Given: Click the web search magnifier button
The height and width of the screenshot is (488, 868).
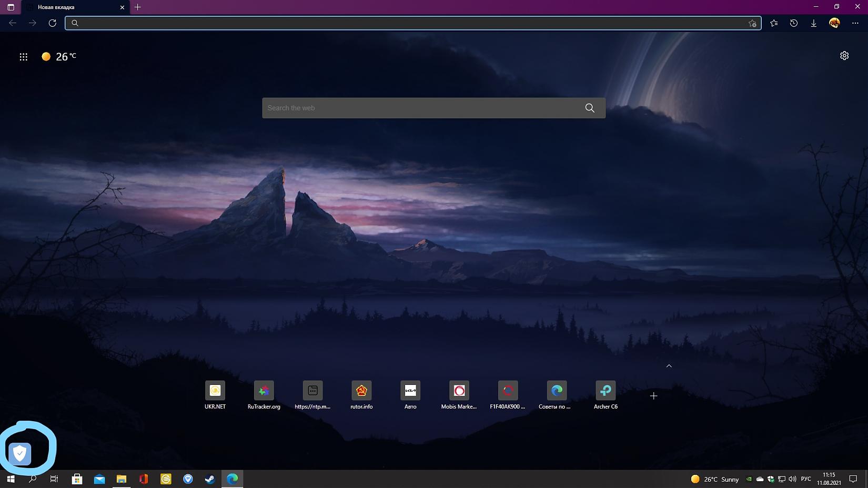Looking at the screenshot, I should [x=590, y=108].
